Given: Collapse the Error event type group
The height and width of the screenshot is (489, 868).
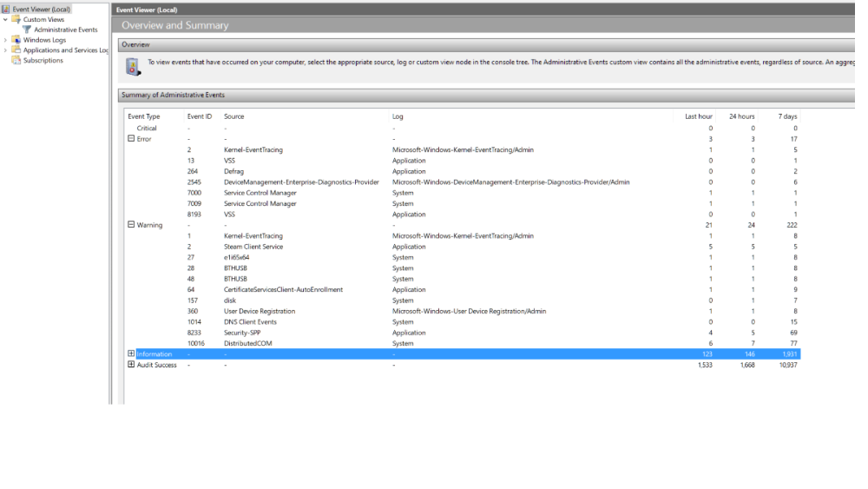Looking at the screenshot, I should tap(131, 138).
